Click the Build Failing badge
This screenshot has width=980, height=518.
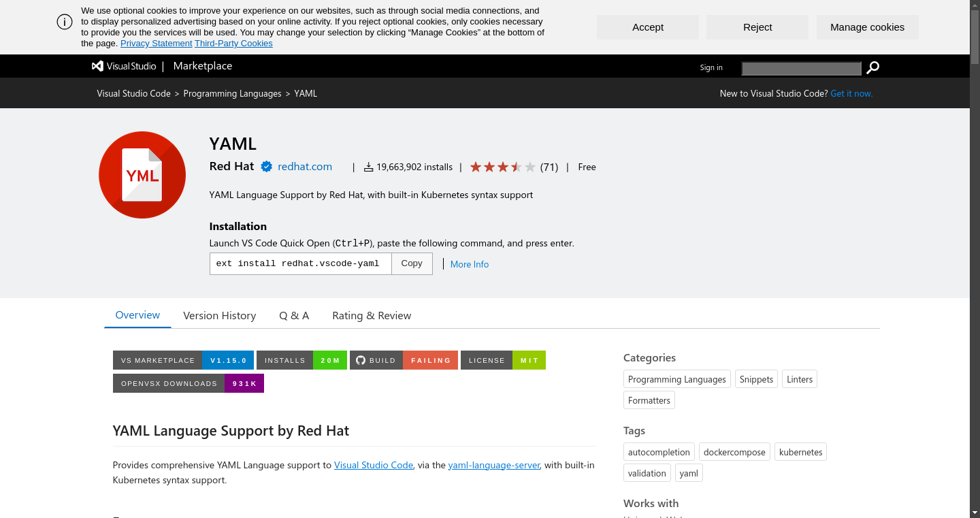click(x=404, y=360)
